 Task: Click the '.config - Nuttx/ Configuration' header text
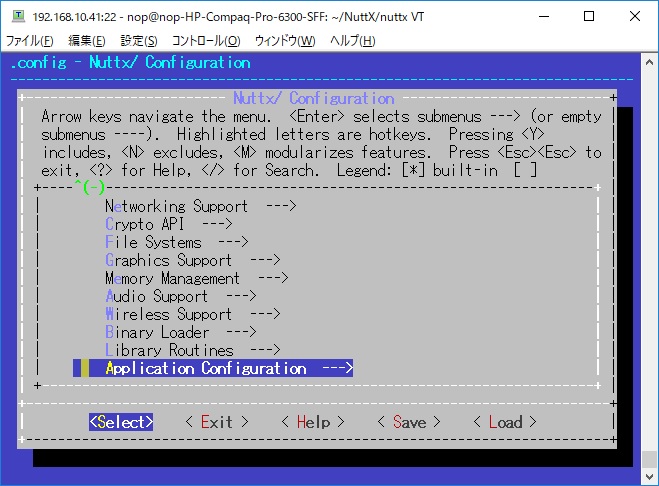tap(130, 63)
